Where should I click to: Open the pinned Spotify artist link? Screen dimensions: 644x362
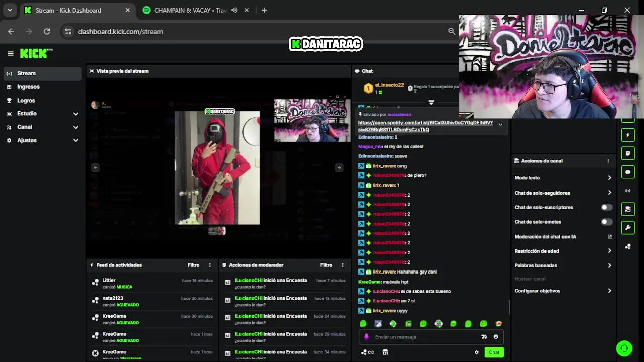tap(425, 126)
